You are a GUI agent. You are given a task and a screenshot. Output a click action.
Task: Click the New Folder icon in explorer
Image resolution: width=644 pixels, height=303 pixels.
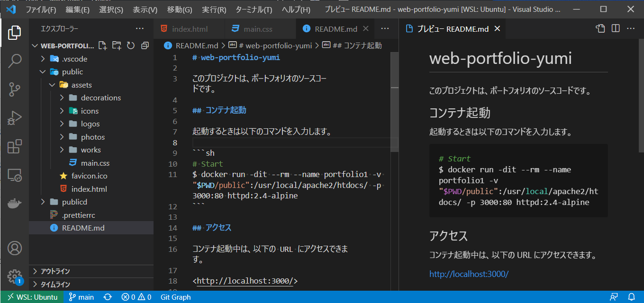(117, 45)
